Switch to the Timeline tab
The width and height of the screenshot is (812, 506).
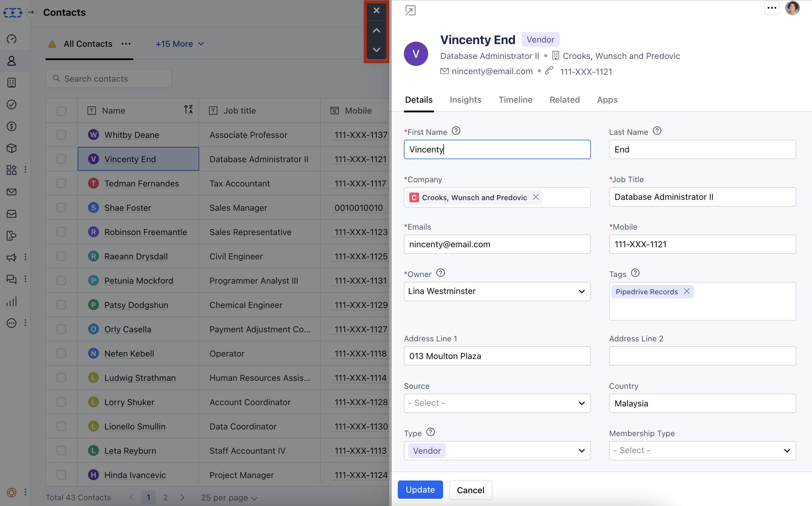coord(515,100)
